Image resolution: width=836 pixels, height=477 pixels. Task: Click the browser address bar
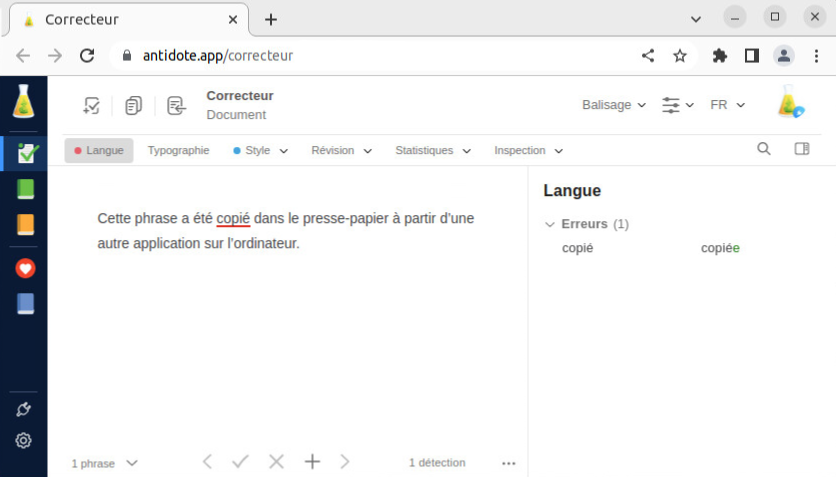[x=380, y=56]
